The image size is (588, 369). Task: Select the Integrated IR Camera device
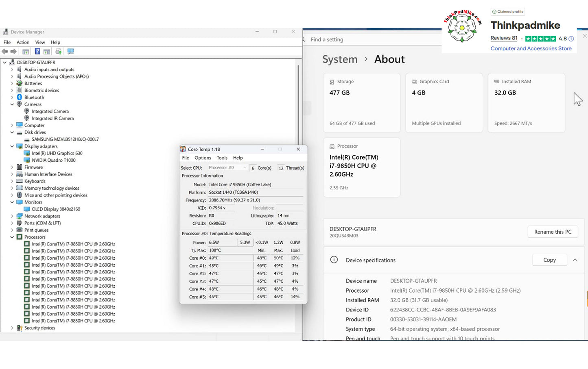click(53, 118)
